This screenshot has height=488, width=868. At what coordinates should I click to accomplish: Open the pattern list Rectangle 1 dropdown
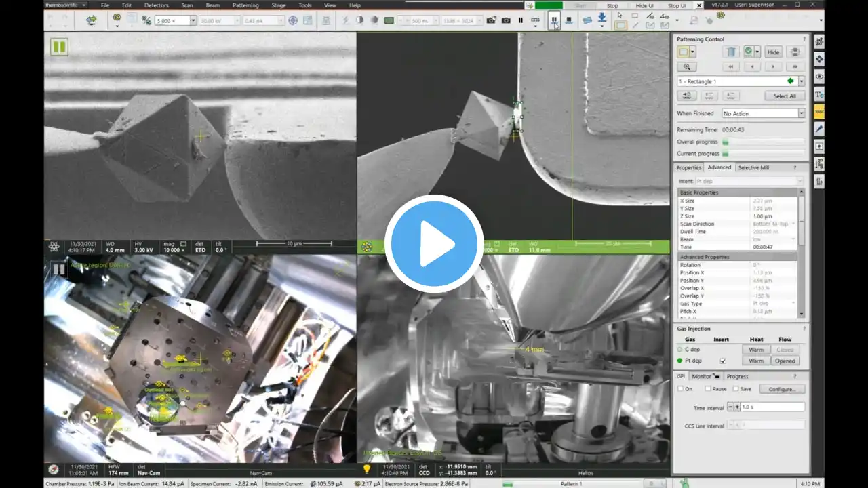point(801,81)
